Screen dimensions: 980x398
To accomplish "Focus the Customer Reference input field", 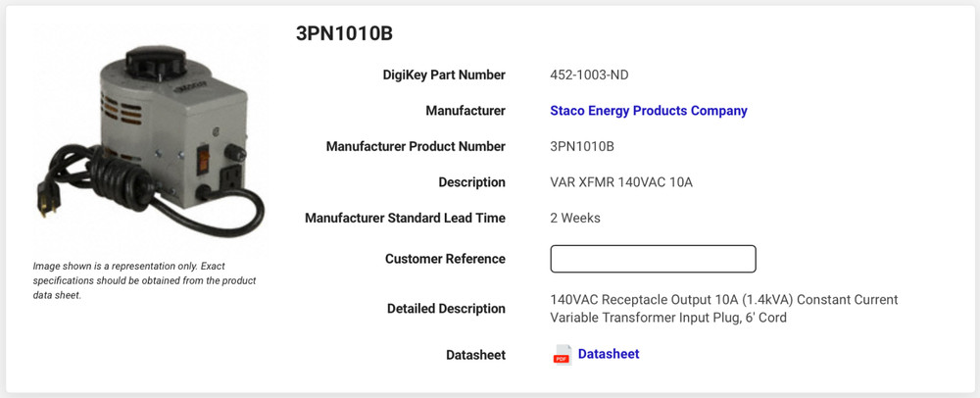I will tap(653, 259).
